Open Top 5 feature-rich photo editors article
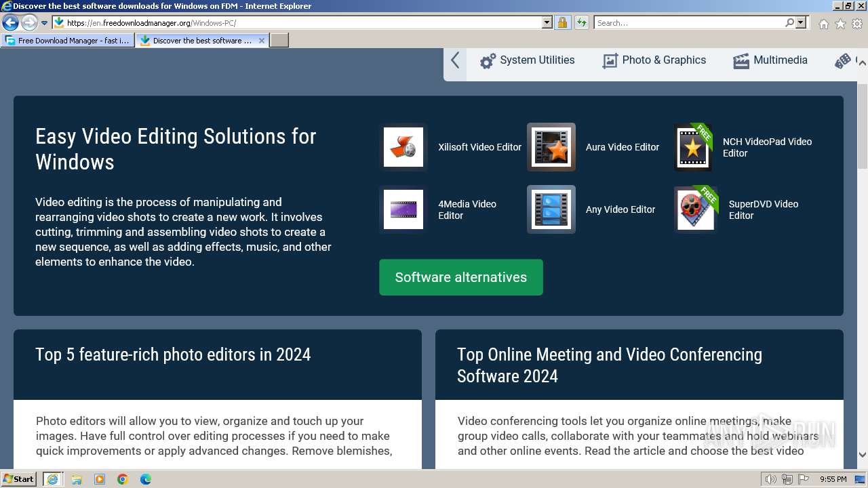The width and height of the screenshot is (868, 488). click(x=173, y=354)
